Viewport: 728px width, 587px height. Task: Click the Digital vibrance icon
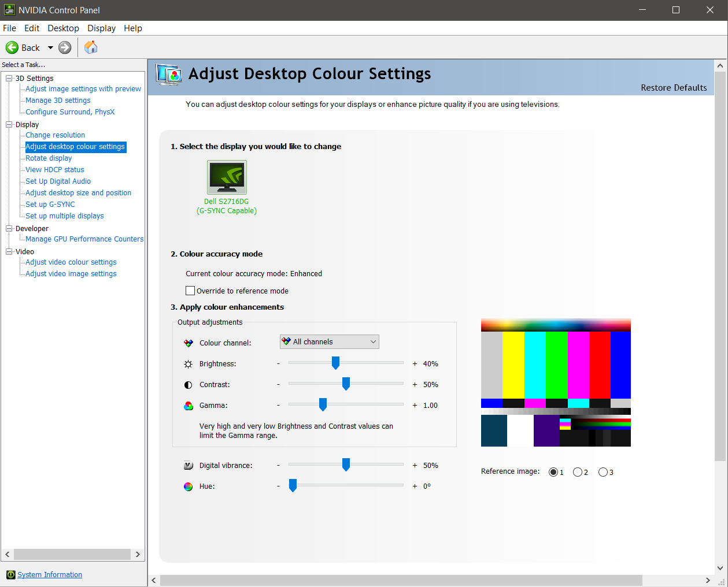(x=188, y=466)
